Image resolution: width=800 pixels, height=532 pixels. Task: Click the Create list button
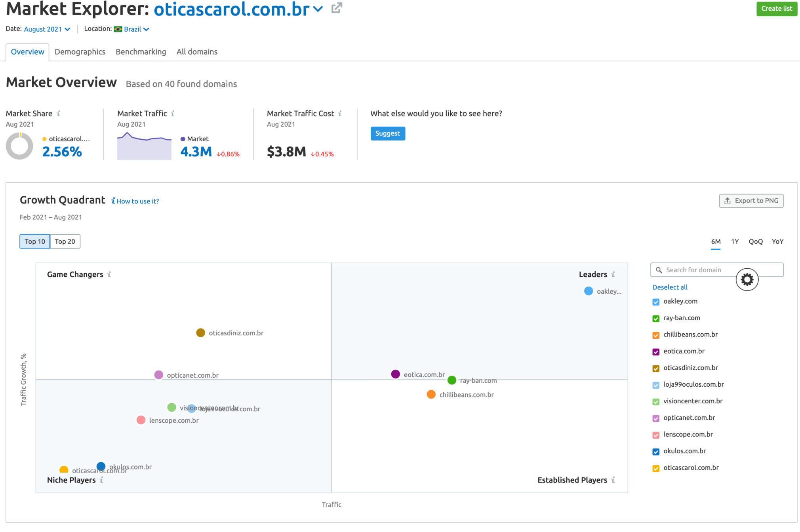(777, 9)
